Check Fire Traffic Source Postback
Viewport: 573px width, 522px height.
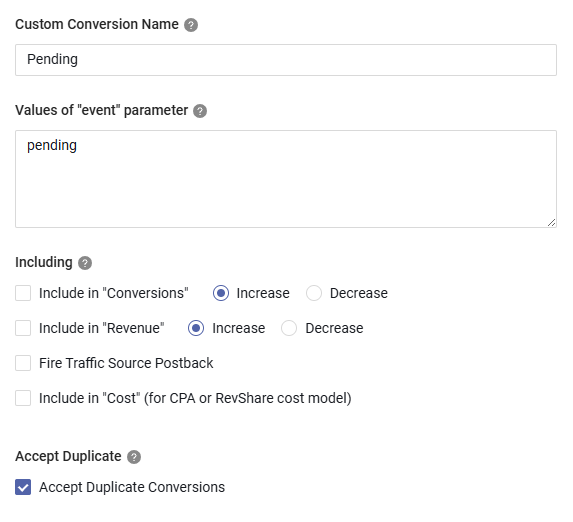coord(23,363)
